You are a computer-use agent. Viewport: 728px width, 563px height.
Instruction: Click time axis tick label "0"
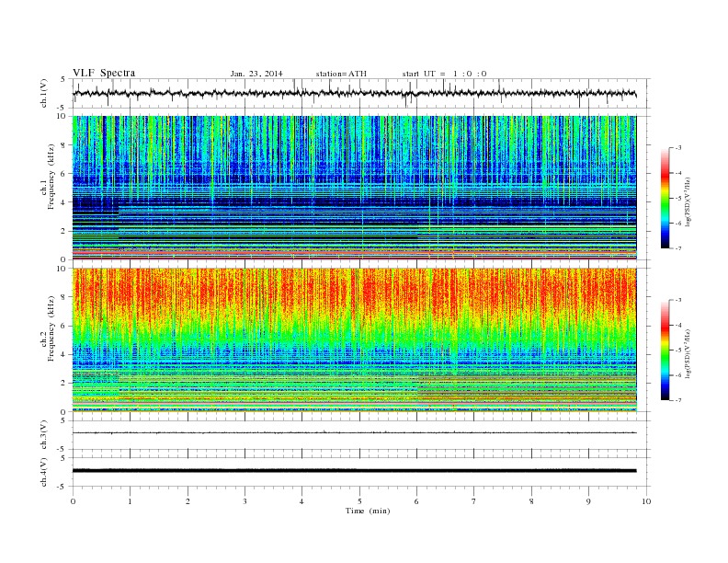(73, 501)
